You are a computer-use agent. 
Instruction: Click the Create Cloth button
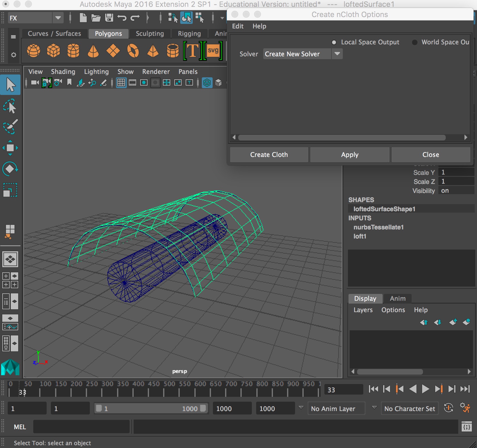269,155
